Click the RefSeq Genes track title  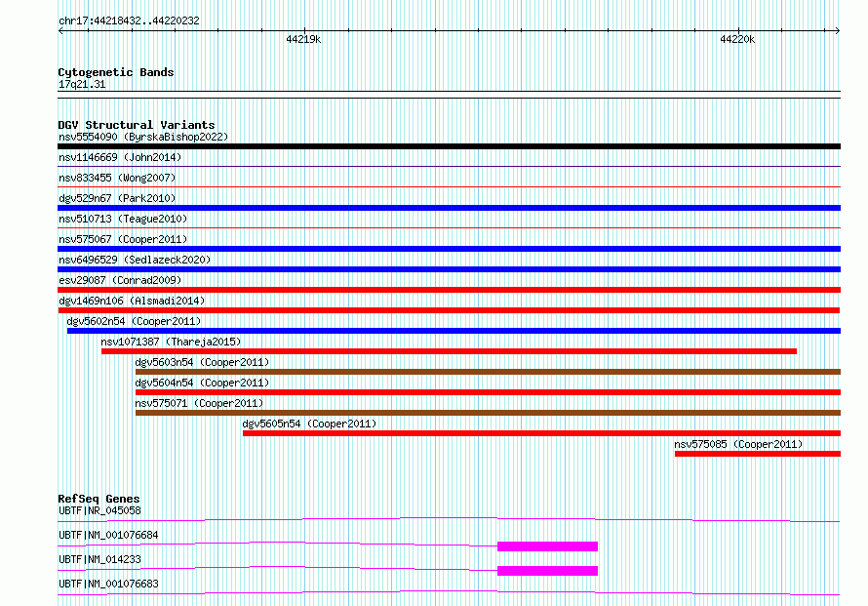pyautogui.click(x=99, y=499)
